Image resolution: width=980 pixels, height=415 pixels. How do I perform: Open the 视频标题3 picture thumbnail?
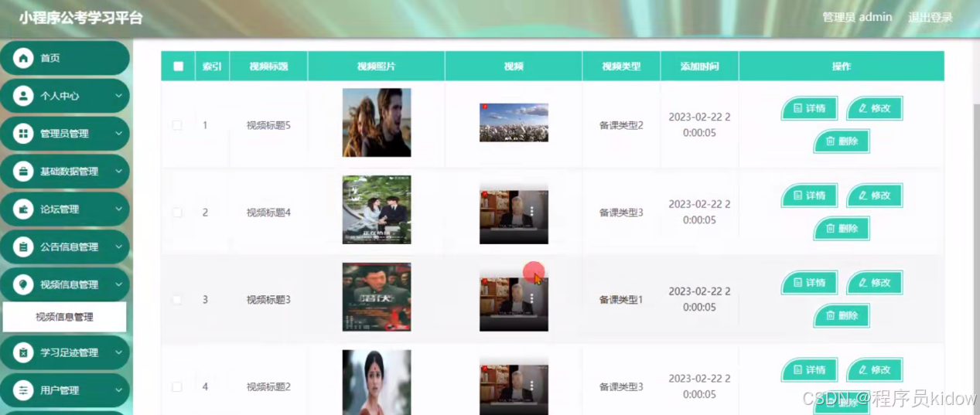[x=377, y=298]
